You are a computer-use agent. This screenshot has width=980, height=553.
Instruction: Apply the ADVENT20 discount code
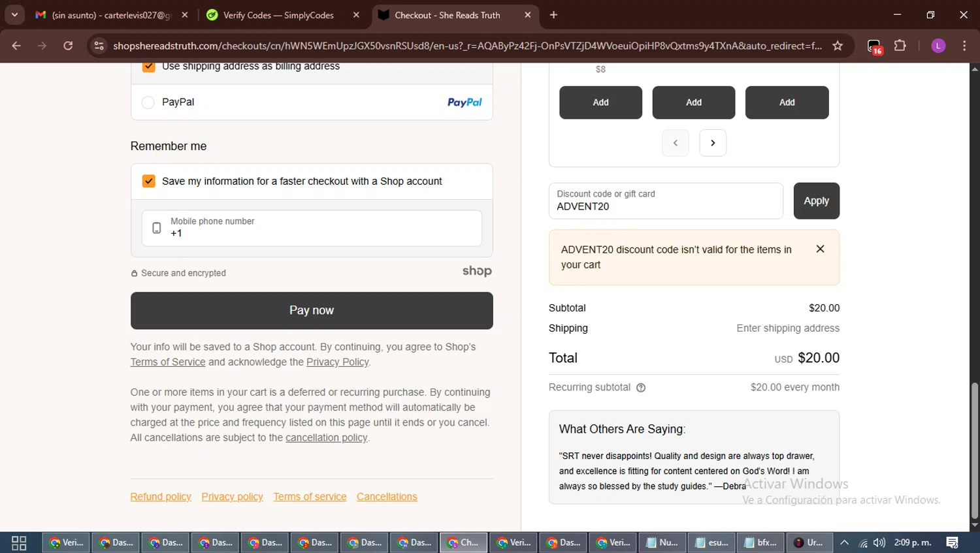(x=817, y=201)
